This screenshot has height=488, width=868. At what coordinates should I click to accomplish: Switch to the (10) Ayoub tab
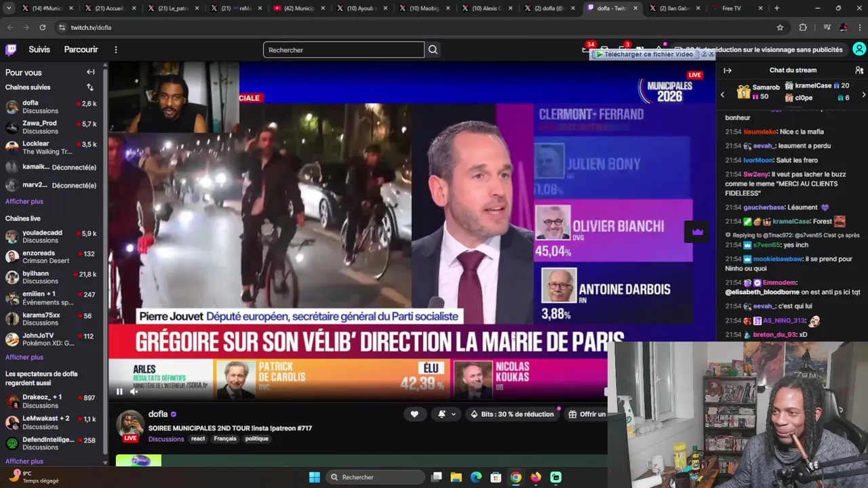(361, 8)
